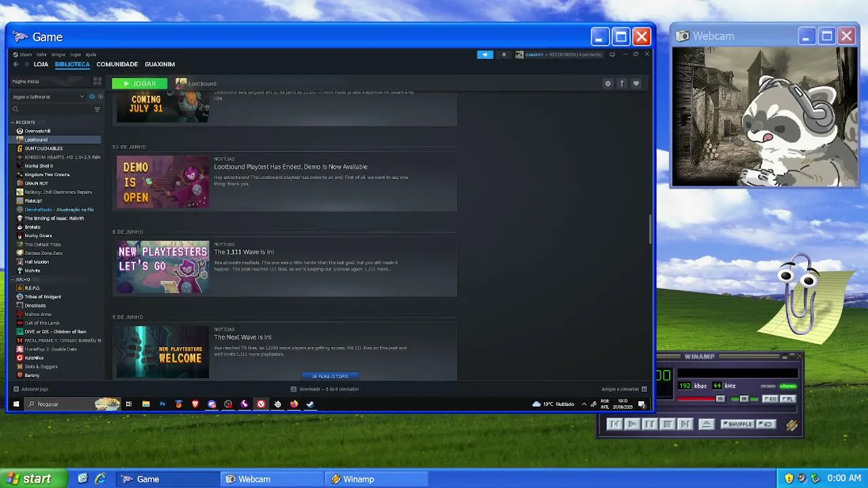
Task: Click the 'DEMO IS OPEN' news thumbnail
Action: 163,182
